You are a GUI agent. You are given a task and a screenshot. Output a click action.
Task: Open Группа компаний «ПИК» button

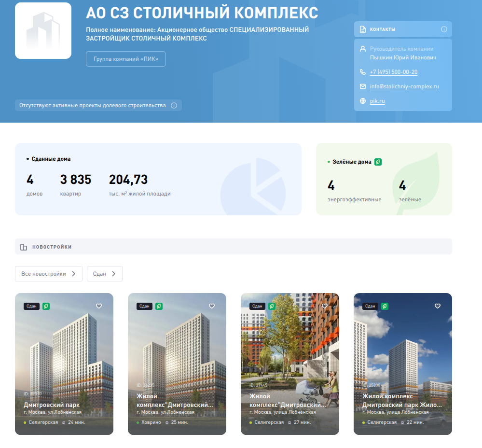point(126,59)
